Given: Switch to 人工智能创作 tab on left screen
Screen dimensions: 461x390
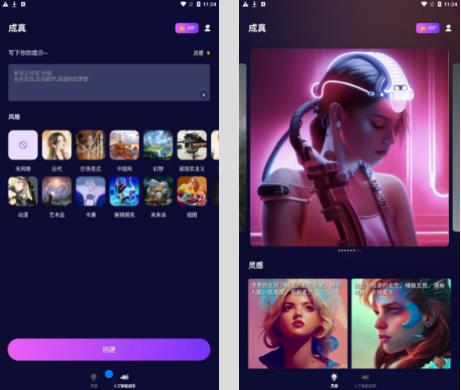Looking at the screenshot, I should click(124, 381).
